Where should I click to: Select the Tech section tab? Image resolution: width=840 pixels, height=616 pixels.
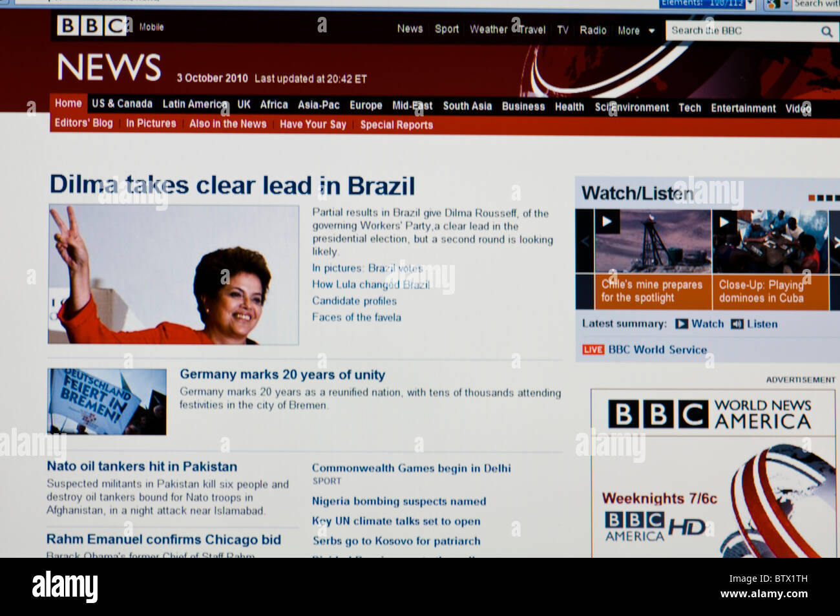[689, 108]
